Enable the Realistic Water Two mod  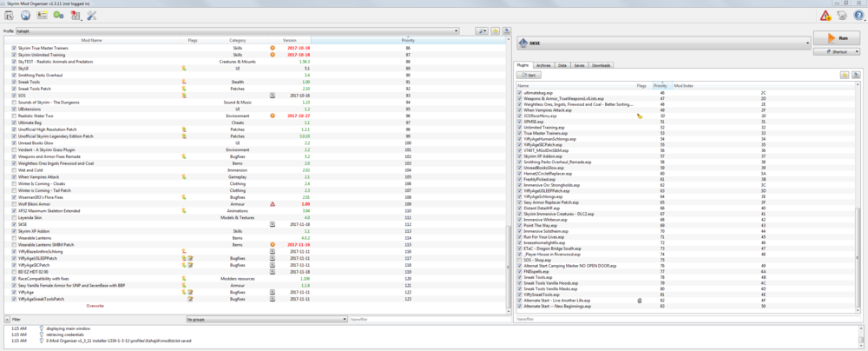point(14,116)
